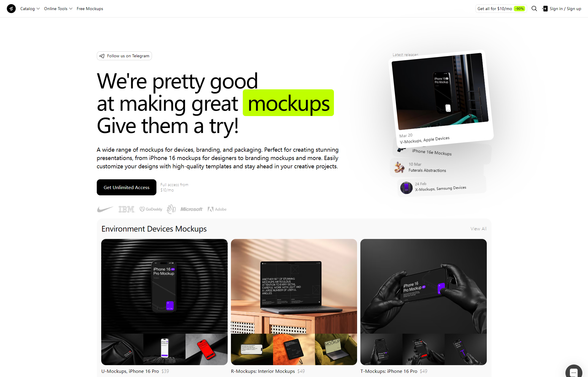Click the site logo icon
This screenshot has height=377, width=588.
11,9
